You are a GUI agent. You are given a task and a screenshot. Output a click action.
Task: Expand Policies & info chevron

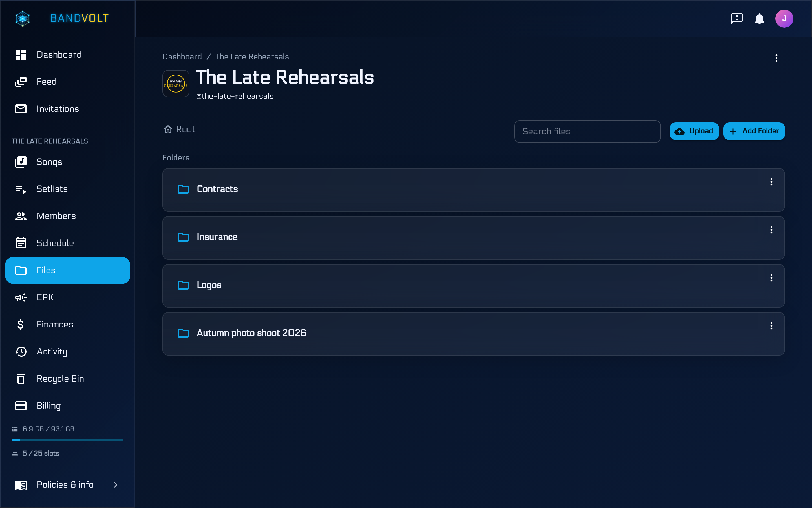pos(116,485)
